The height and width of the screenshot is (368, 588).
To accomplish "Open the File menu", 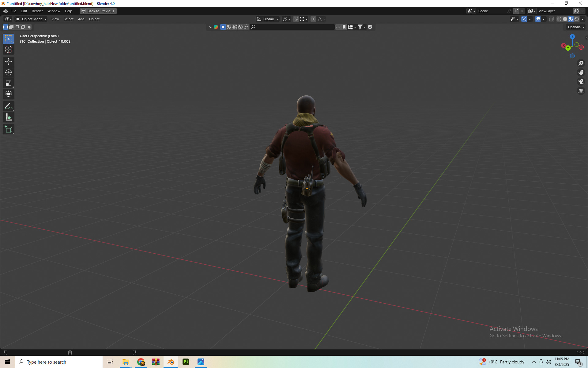I will (13, 11).
